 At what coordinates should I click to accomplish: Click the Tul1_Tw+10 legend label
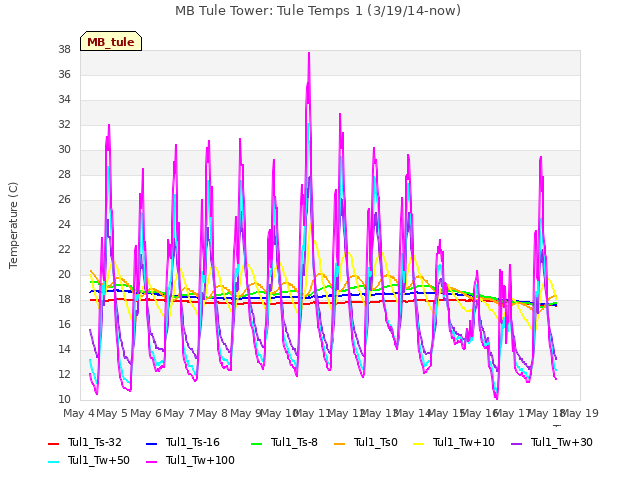pyautogui.click(x=464, y=442)
